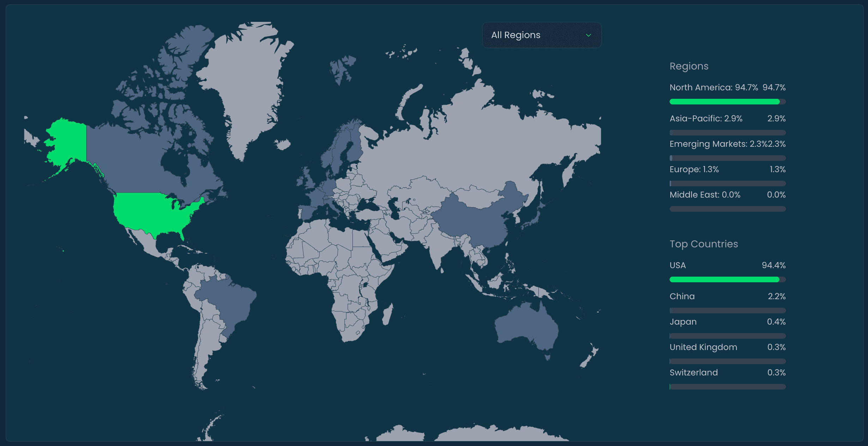Click Japan in Top Countries list

(x=683, y=322)
